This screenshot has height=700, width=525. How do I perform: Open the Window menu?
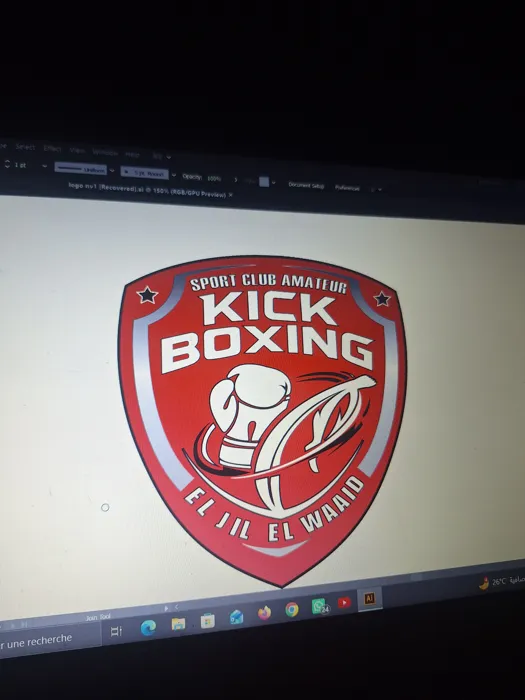(x=105, y=152)
